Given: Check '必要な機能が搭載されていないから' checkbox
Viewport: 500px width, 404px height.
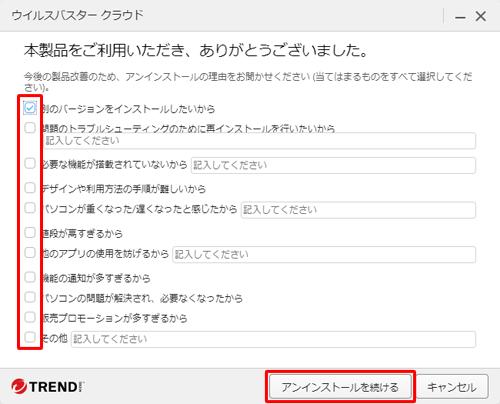Looking at the screenshot, I should point(30,164).
